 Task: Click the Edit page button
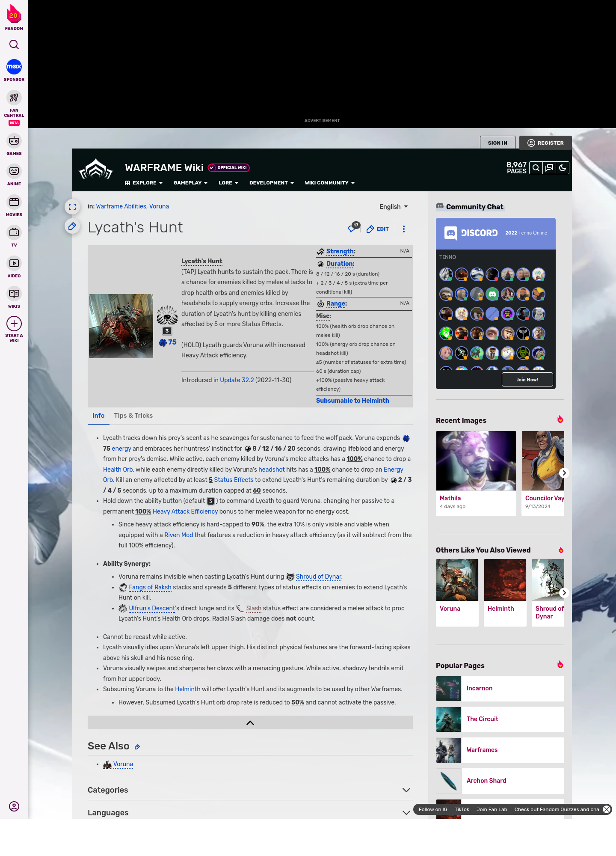coord(378,229)
